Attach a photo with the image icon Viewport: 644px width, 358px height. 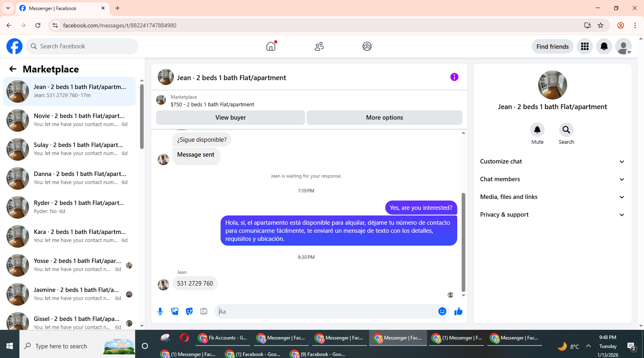tap(175, 311)
